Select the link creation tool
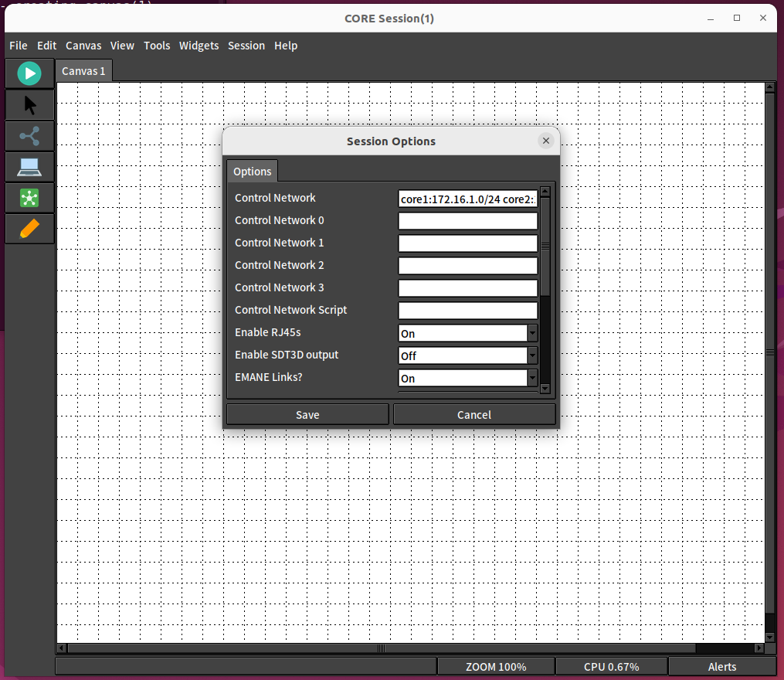This screenshot has width=784, height=680. click(29, 135)
